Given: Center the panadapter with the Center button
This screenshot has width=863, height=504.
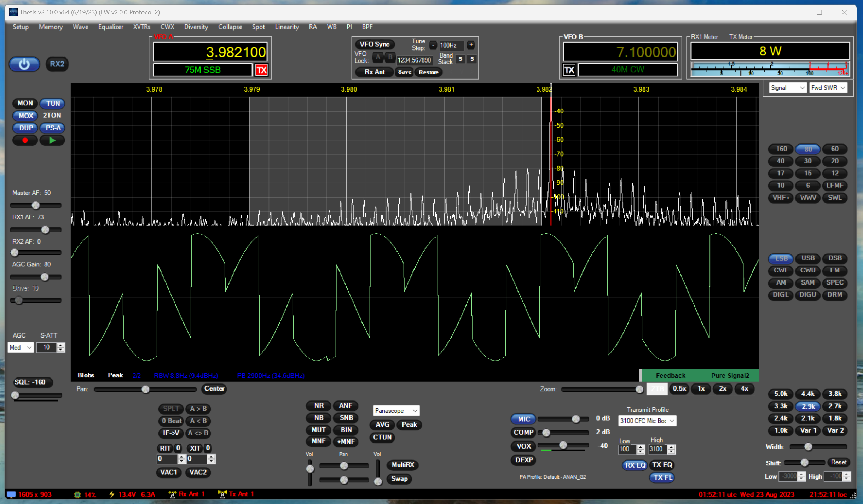Looking at the screenshot, I should click(x=214, y=389).
